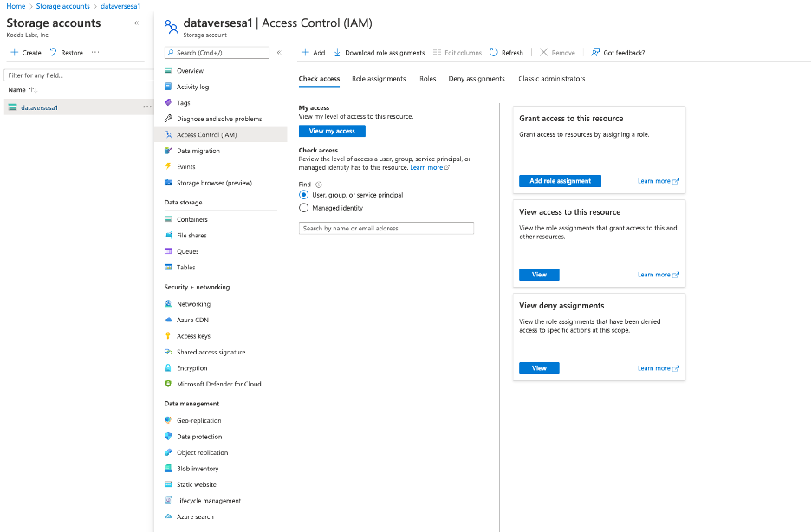Open Got feedback? in toolbar

click(618, 52)
